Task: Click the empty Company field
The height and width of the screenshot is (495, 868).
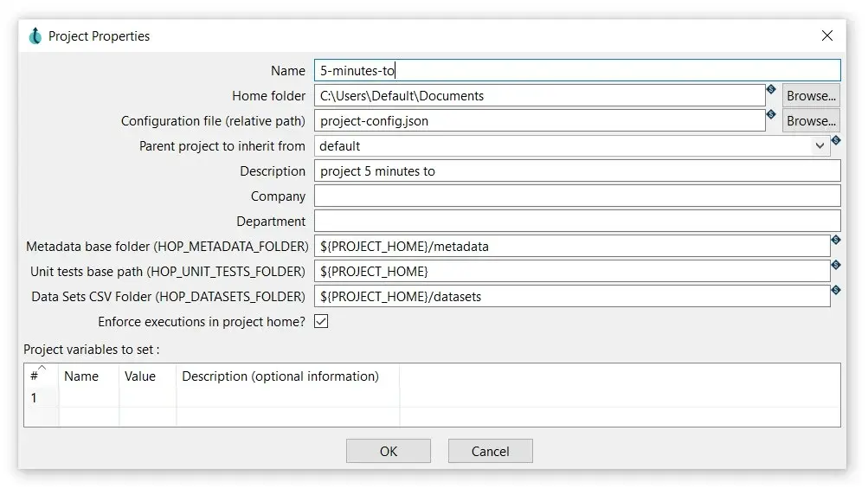Action: [577, 196]
